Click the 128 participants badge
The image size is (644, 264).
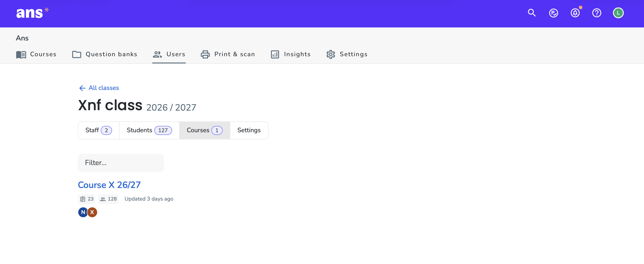click(x=108, y=199)
